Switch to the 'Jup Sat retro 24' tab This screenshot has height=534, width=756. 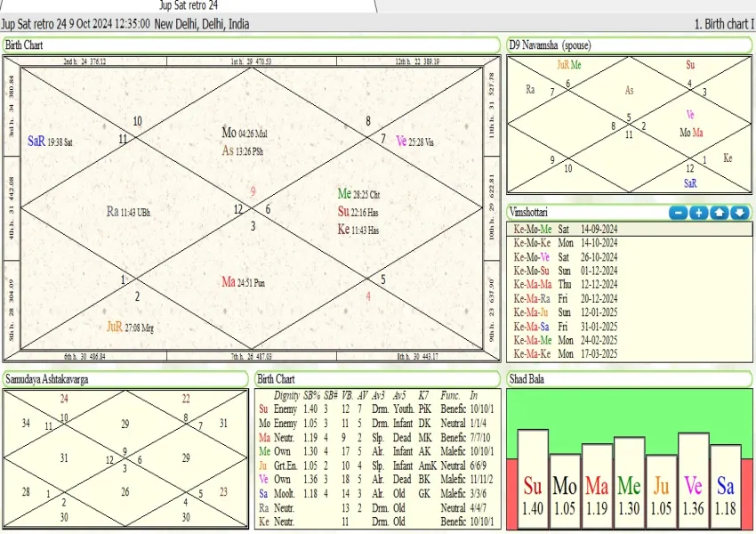[x=189, y=5]
